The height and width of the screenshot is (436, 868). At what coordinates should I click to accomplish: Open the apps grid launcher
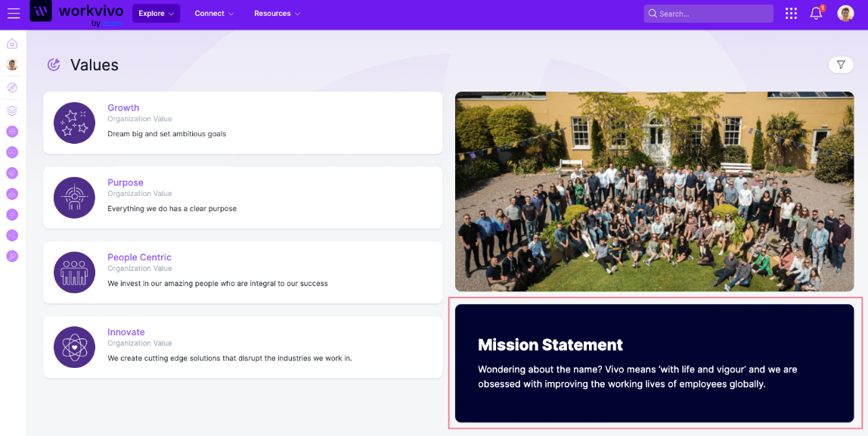[791, 14]
